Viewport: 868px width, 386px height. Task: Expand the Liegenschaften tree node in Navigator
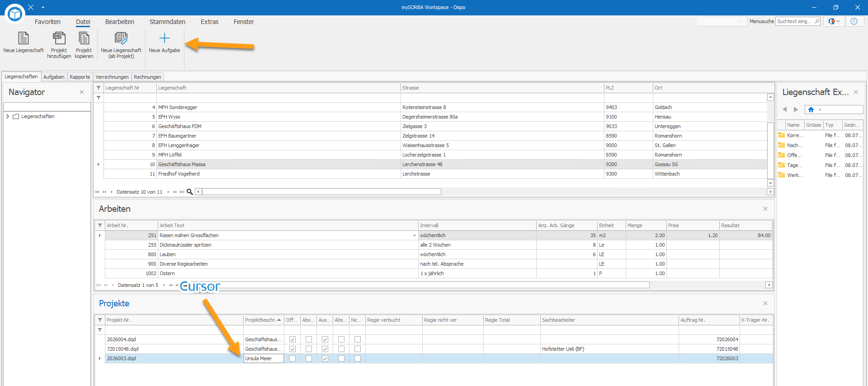tap(8, 116)
